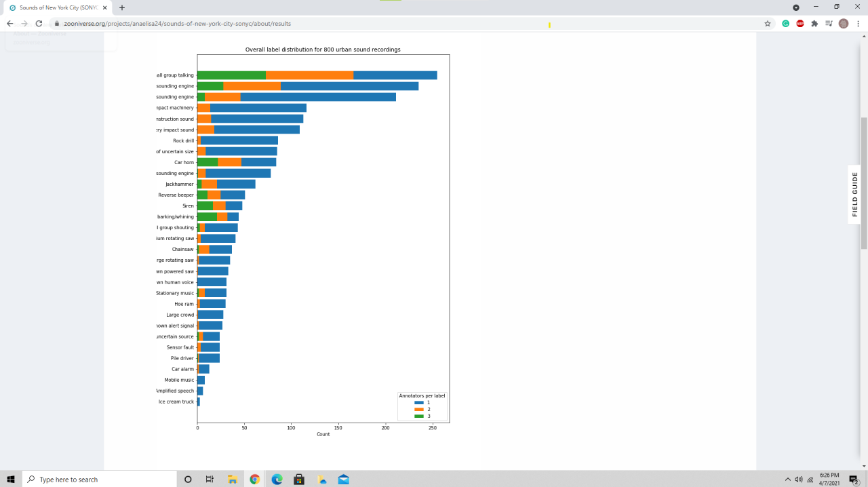The width and height of the screenshot is (868, 487).
Task: Expand the system tray hidden icons
Action: click(788, 480)
